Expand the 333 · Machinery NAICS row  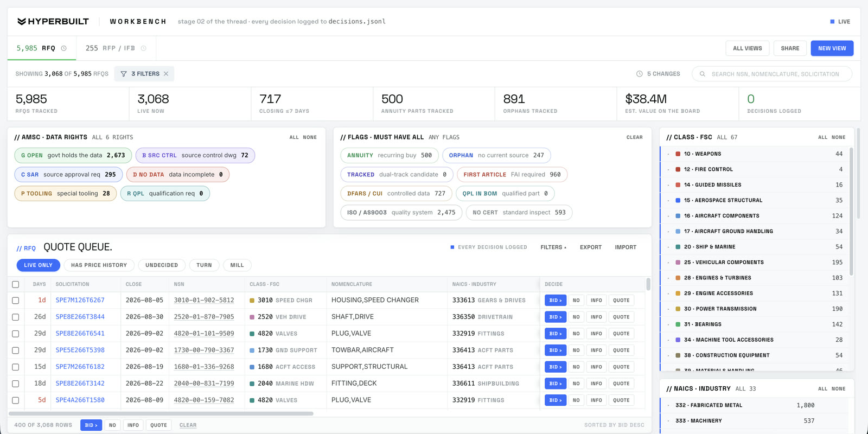tap(755, 421)
